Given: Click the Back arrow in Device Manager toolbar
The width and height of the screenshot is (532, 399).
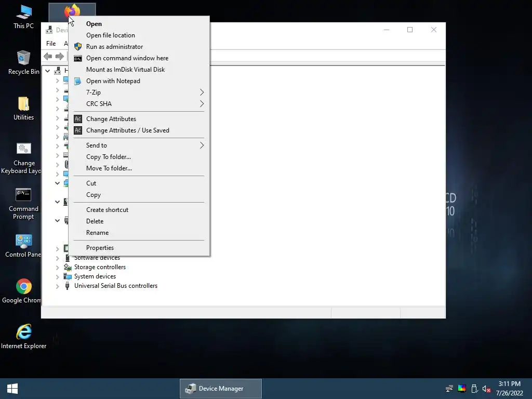Looking at the screenshot, I should 48,56.
